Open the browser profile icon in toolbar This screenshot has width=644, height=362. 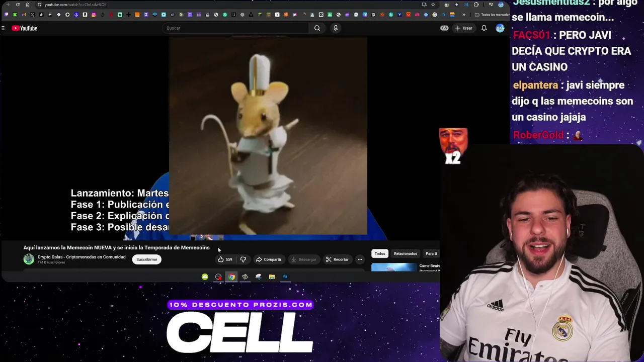[501, 5]
